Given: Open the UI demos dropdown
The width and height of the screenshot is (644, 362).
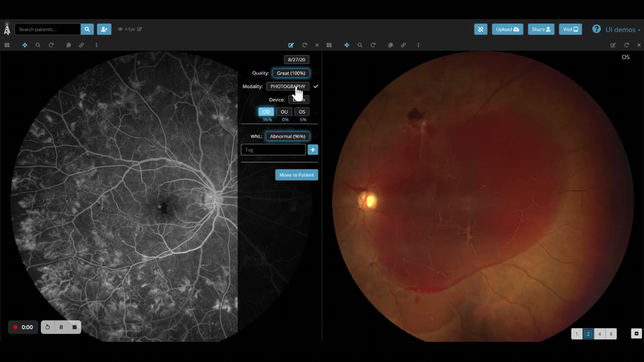Looking at the screenshot, I should click(622, 29).
